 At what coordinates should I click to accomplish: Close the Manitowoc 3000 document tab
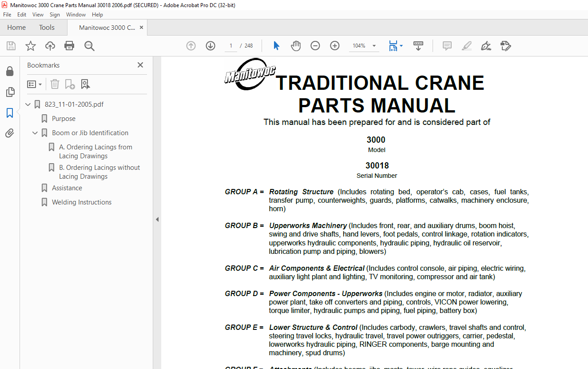click(x=141, y=28)
